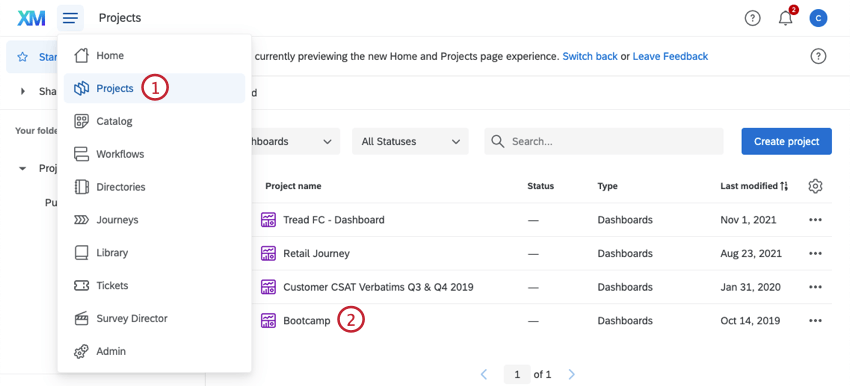Open the All Statuses dropdown
850x386 pixels.
[410, 141]
